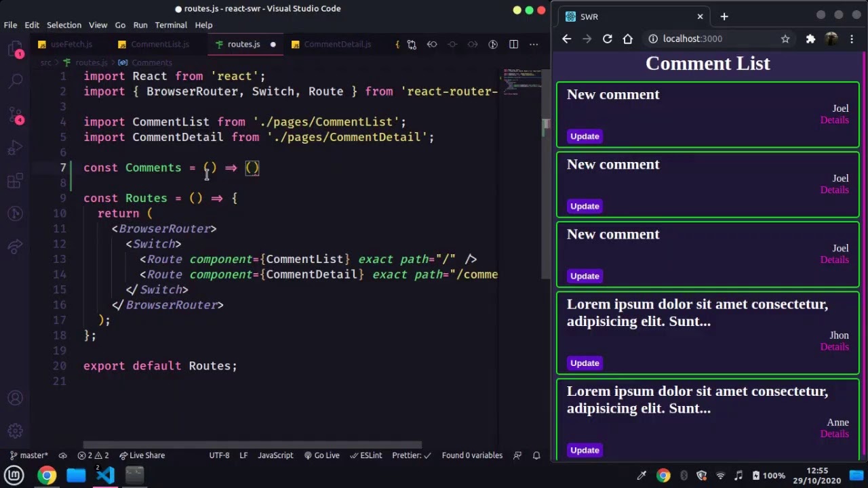868x488 pixels.
Task: Open the Run and Debug view icon
Action: pyautogui.click(x=16, y=148)
